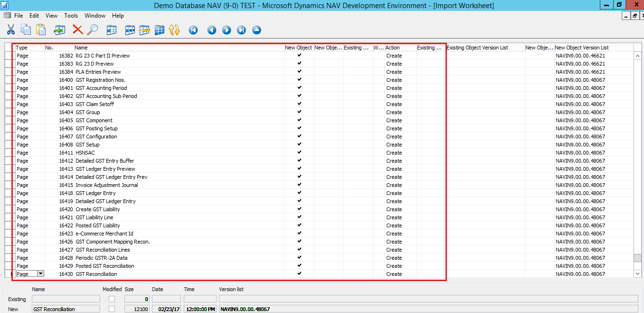Click the application system menu icon beside File
This screenshot has height=313, width=644.
coord(8,16)
